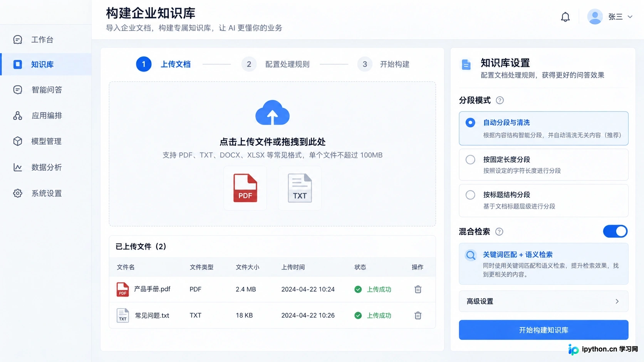Go to step 2 配置处理规则
The width and height of the screenshot is (644, 362).
[276, 64]
